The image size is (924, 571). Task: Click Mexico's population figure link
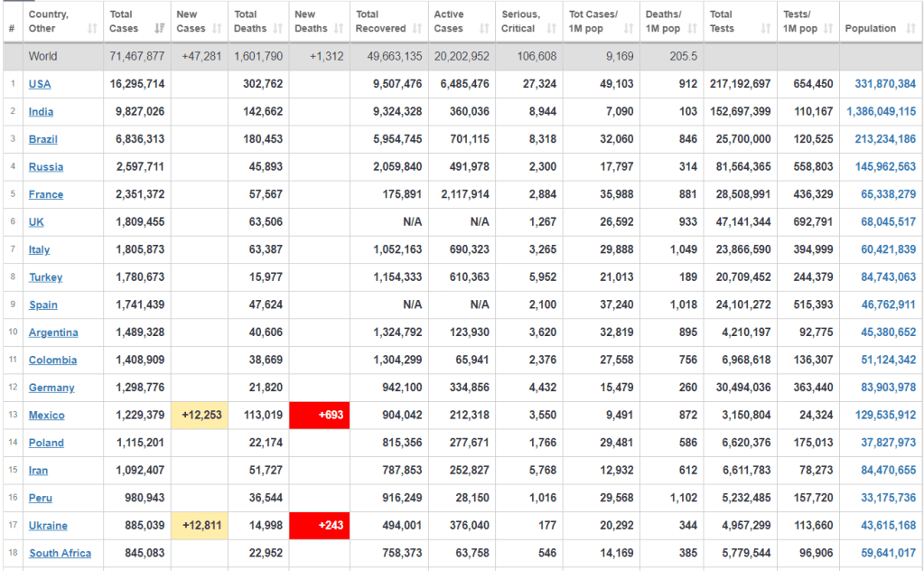click(882, 416)
